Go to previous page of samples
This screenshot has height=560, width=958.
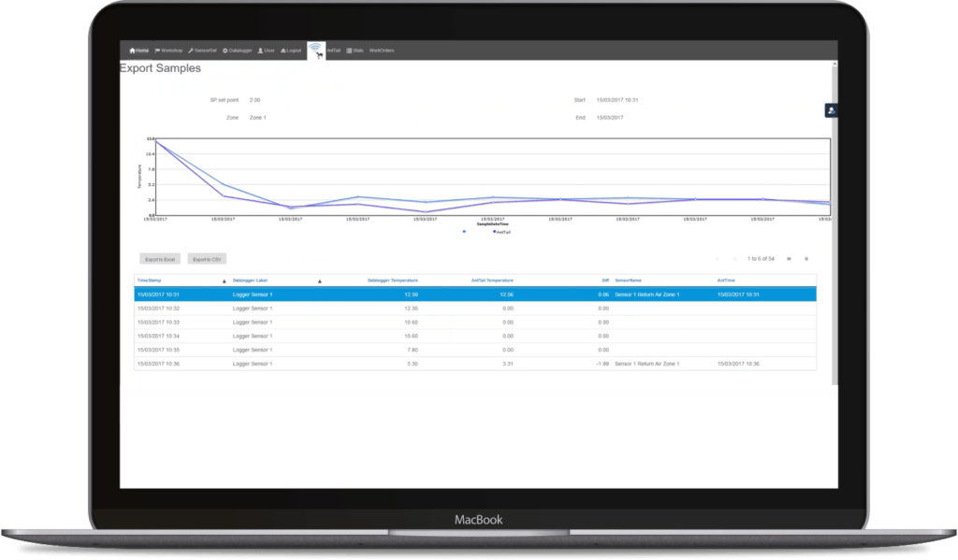tap(734, 259)
